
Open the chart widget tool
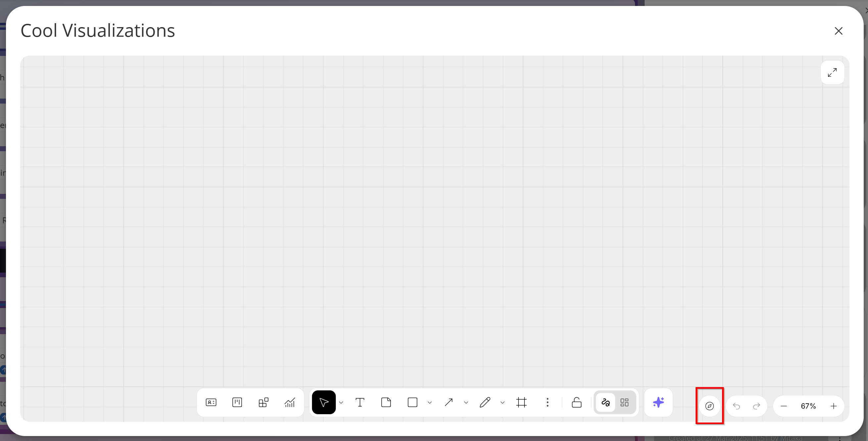290,402
